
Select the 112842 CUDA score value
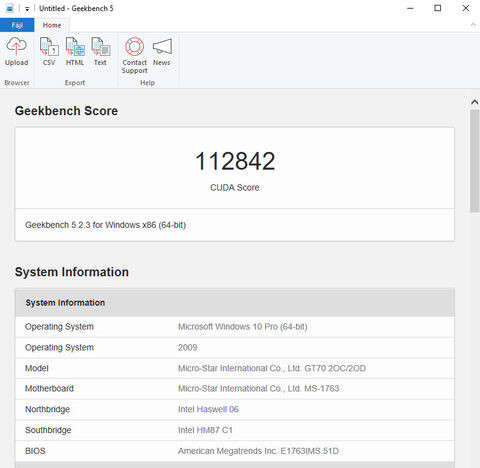pyautogui.click(x=235, y=161)
